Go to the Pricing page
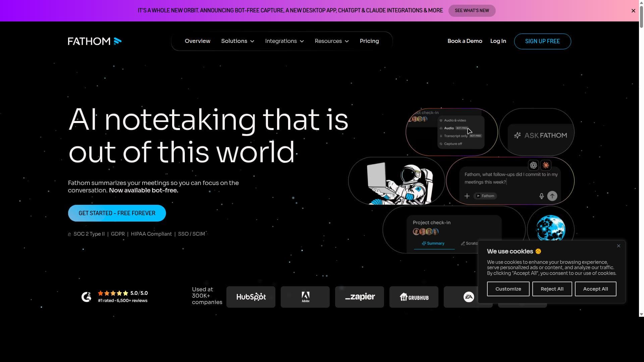This screenshot has height=362, width=644. coord(369,41)
